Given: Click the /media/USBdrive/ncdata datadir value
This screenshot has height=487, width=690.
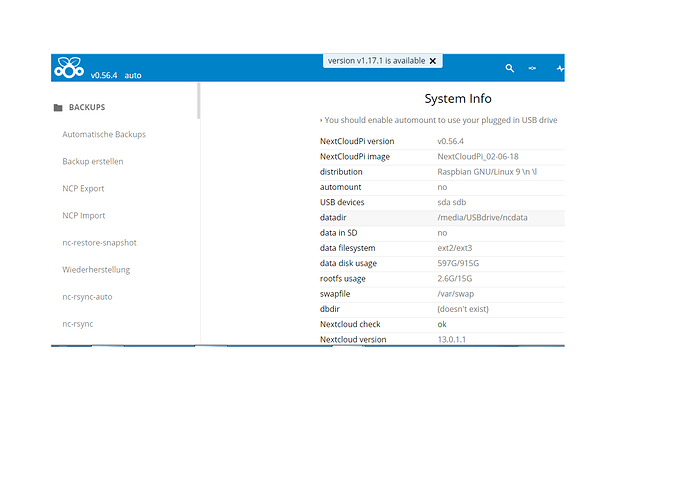Looking at the screenshot, I should (482, 218).
